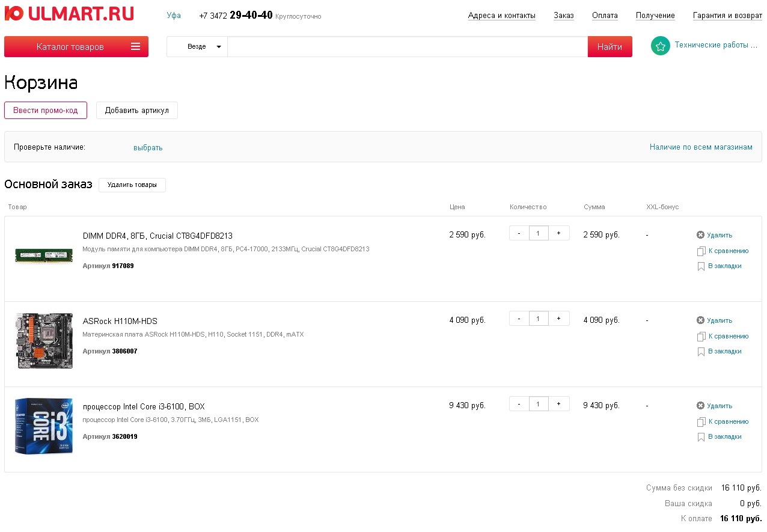Change city by clicking Уфа

174,16
